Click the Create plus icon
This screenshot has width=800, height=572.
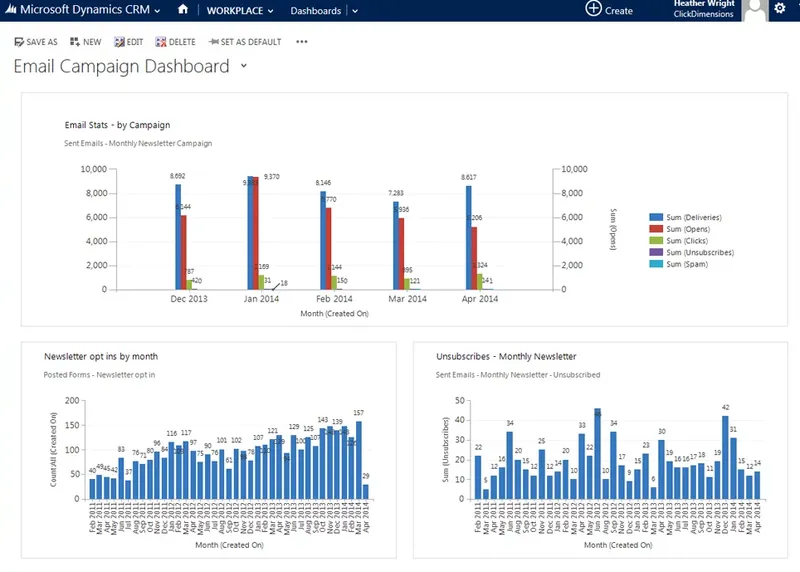pyautogui.click(x=593, y=9)
